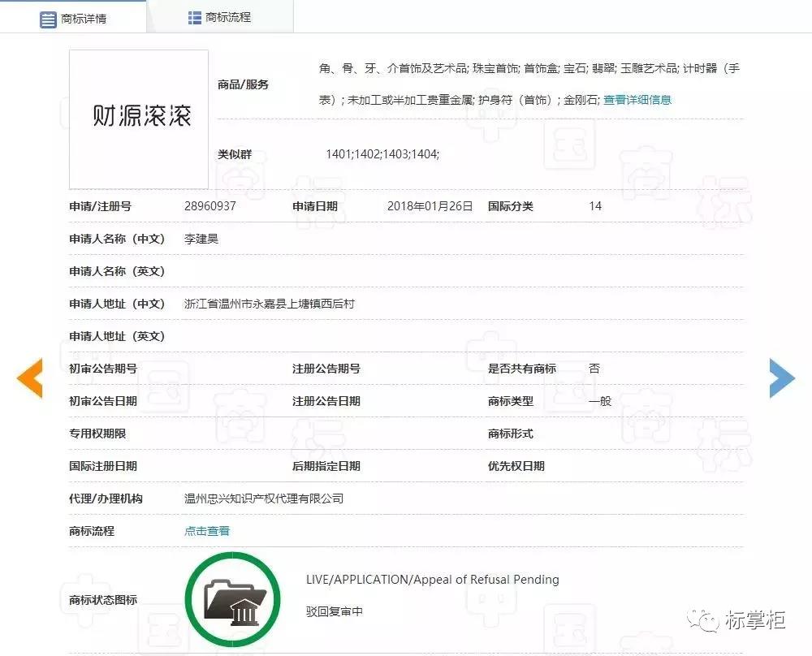Select the registration number 28960937
This screenshot has width=812, height=656.
208,205
